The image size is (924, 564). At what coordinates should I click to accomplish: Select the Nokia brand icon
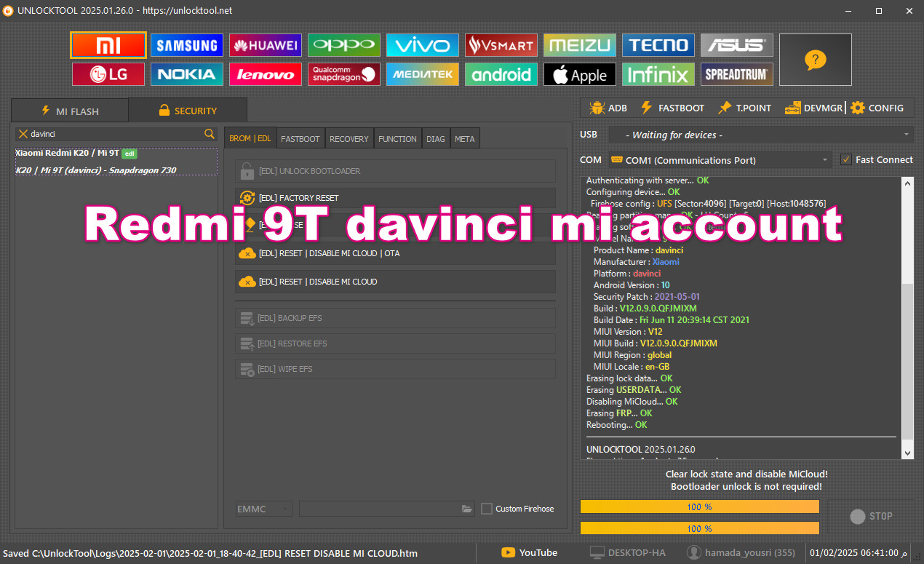click(187, 74)
